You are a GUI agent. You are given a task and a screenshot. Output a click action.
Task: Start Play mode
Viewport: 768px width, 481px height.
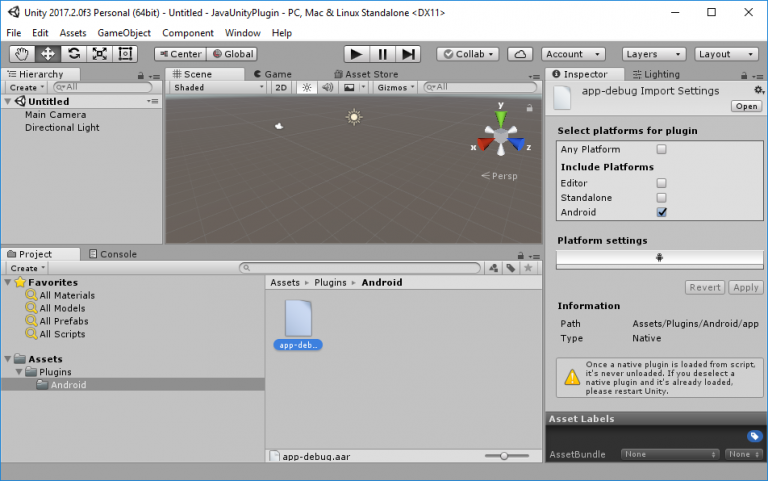(356, 54)
